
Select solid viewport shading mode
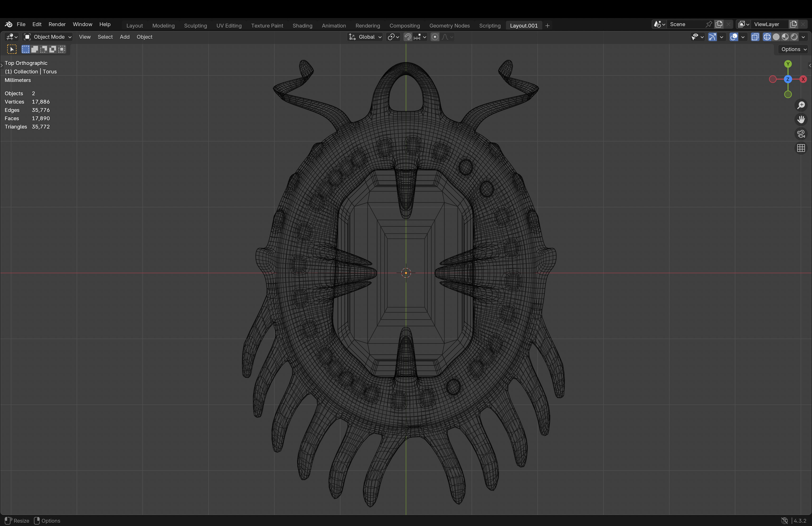coord(776,37)
